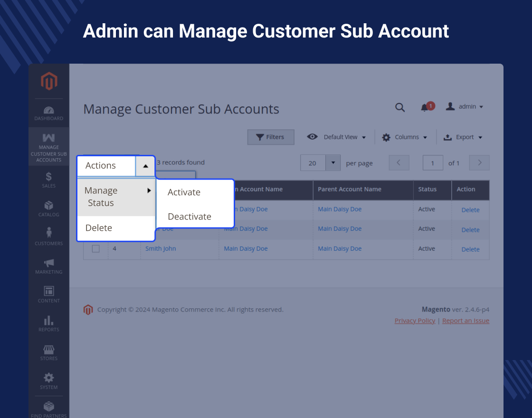Viewport: 532px width, 418px height.
Task: Open the Columns dropdown
Action: pyautogui.click(x=404, y=137)
